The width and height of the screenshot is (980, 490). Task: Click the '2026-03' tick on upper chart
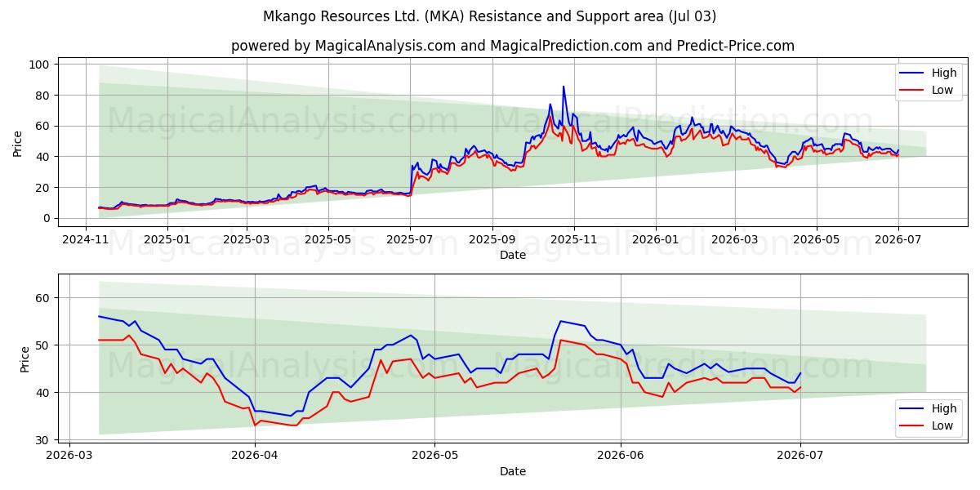733,238
